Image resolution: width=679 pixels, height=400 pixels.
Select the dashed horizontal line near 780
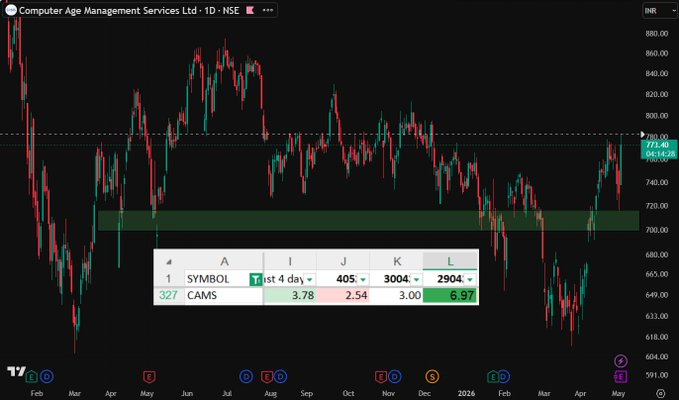[320, 134]
